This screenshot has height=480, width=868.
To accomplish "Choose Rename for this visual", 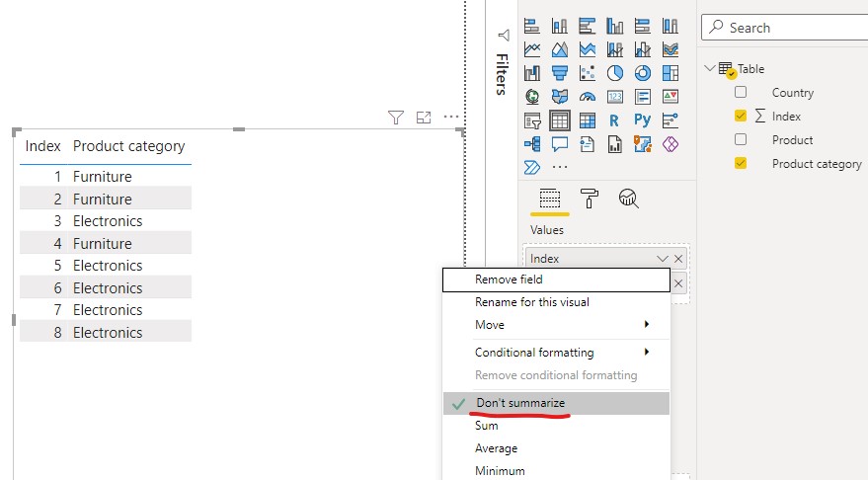I will coord(556,302).
